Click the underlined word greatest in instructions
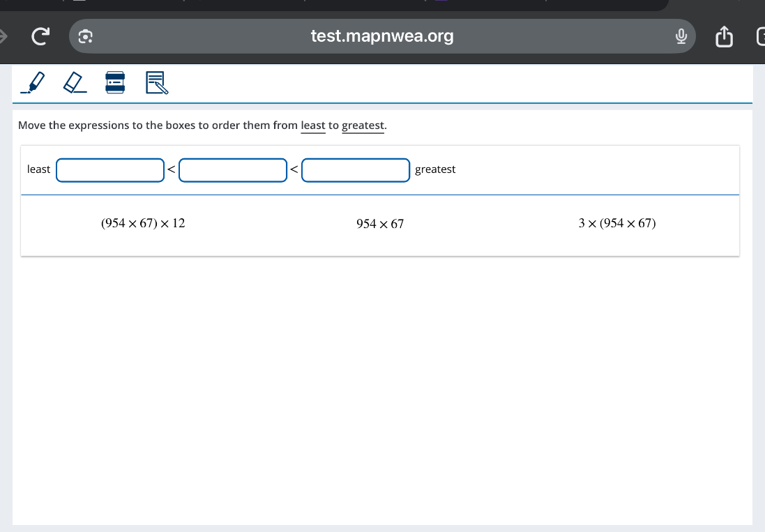This screenshot has width=765, height=532. tap(363, 126)
